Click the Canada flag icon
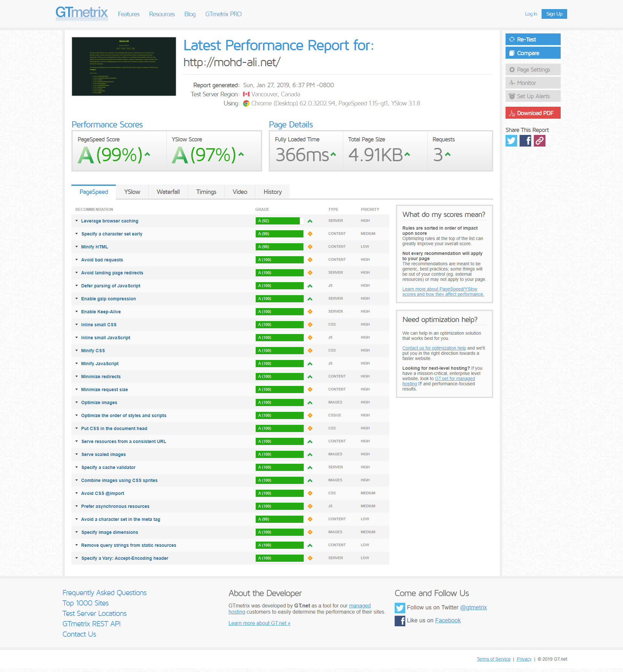The image size is (623, 672). tap(246, 94)
